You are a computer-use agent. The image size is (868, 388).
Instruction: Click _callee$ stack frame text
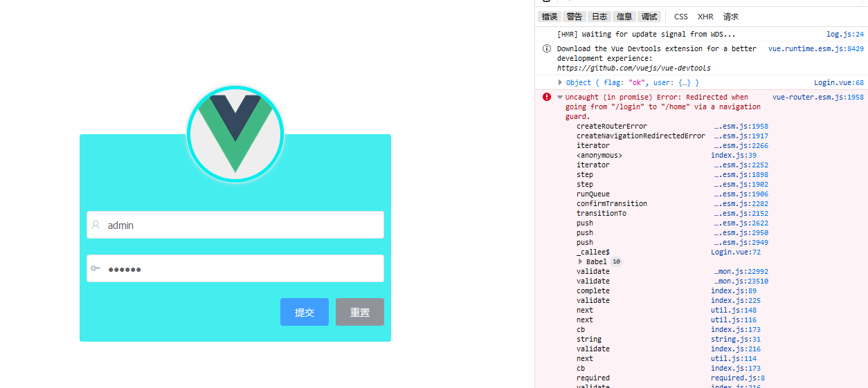593,252
